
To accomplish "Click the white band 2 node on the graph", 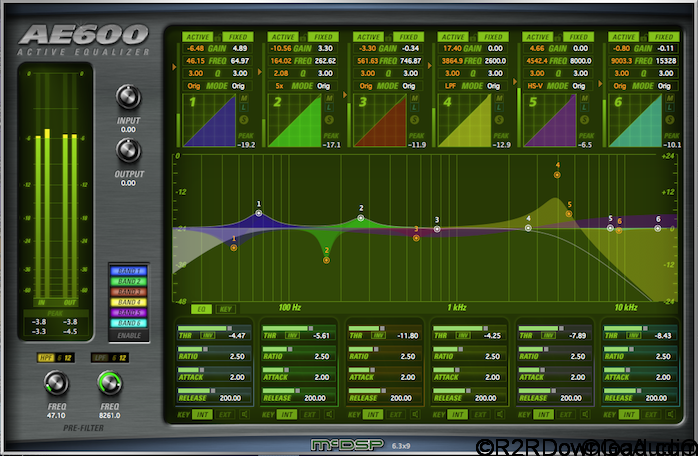I will 361,218.
